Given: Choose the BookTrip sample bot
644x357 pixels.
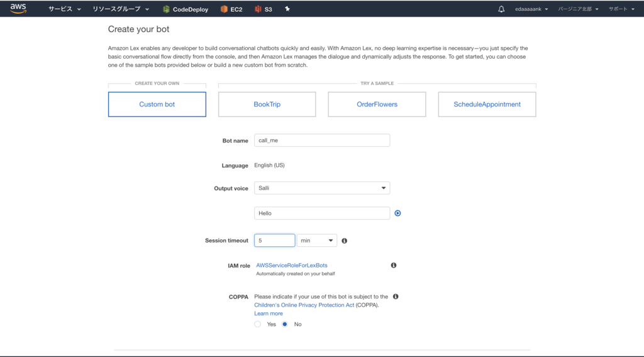Looking at the screenshot, I should (x=267, y=105).
